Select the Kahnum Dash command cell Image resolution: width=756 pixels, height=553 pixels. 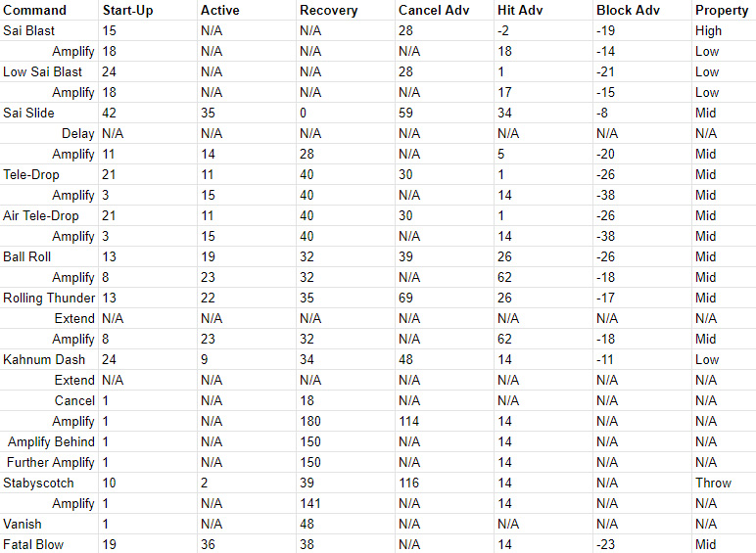pyautogui.click(x=49, y=360)
